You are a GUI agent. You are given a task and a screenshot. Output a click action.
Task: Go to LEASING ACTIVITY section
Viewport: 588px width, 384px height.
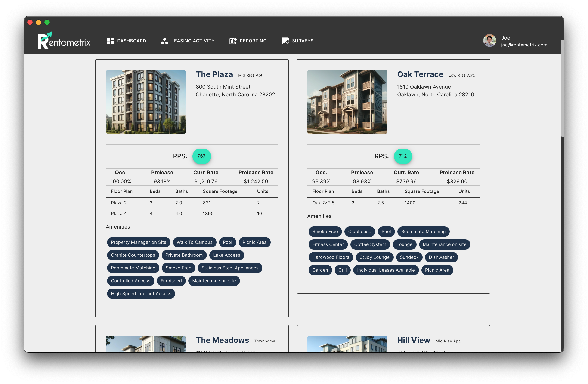[x=193, y=41]
